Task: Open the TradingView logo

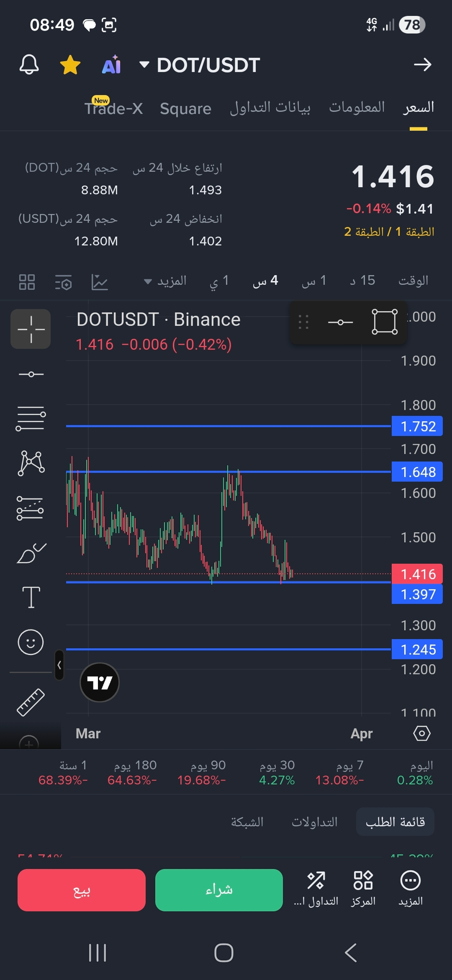Action: (x=100, y=683)
